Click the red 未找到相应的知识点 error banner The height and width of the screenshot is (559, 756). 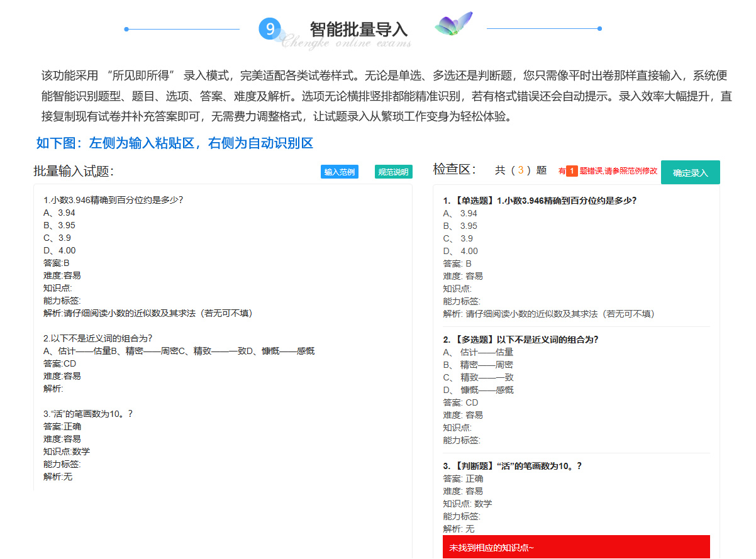576,548
